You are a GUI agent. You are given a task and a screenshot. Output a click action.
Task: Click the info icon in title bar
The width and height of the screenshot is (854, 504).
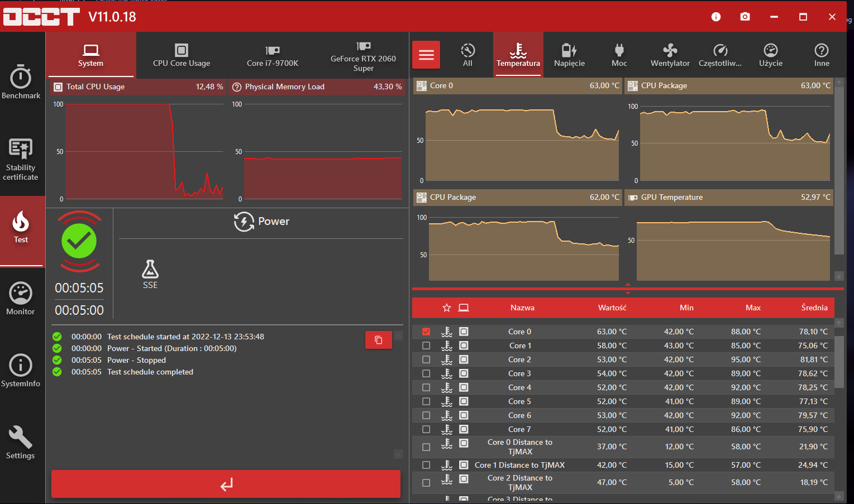[716, 17]
